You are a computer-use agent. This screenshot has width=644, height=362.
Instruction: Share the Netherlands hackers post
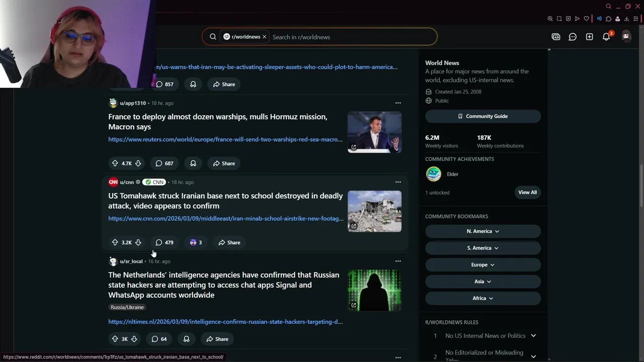[217, 339]
